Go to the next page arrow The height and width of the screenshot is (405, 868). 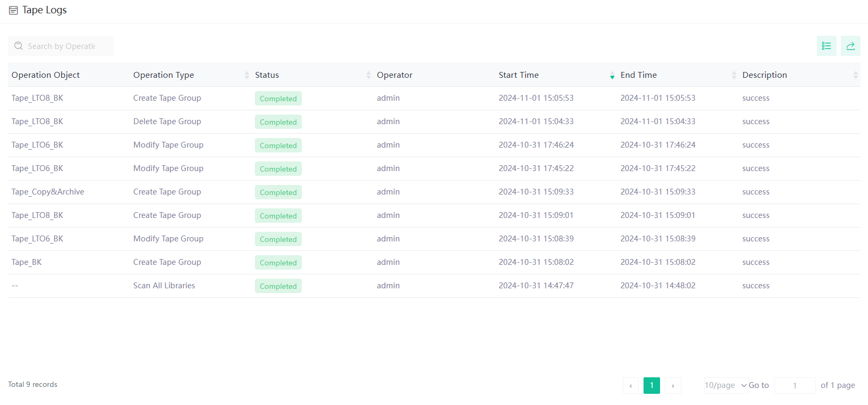coord(673,385)
